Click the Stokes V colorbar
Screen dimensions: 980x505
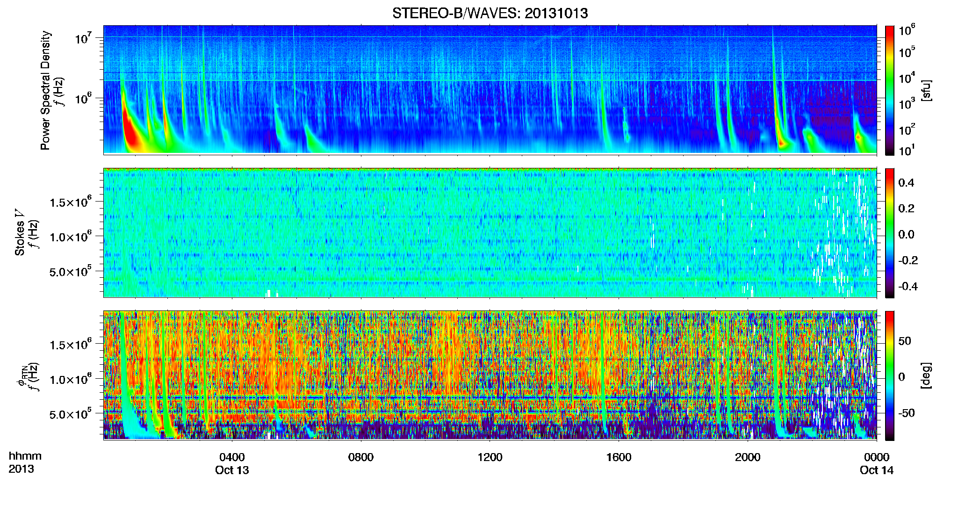click(890, 233)
